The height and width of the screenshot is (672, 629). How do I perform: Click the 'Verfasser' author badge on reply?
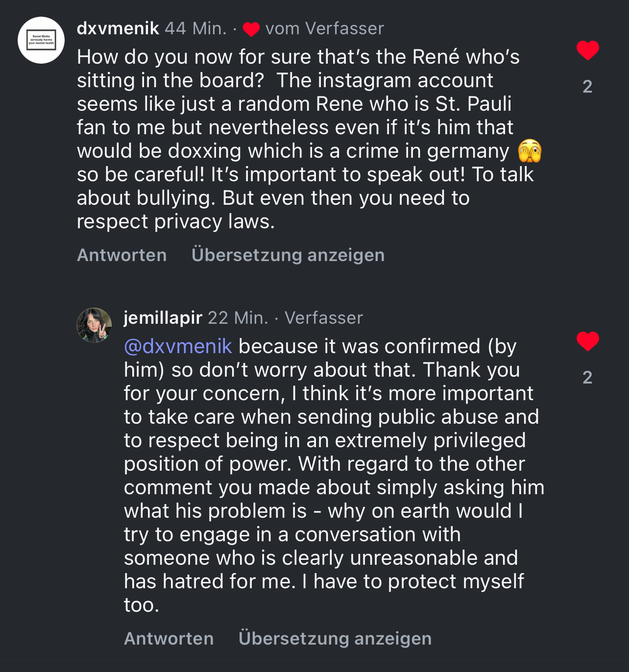coord(324,318)
